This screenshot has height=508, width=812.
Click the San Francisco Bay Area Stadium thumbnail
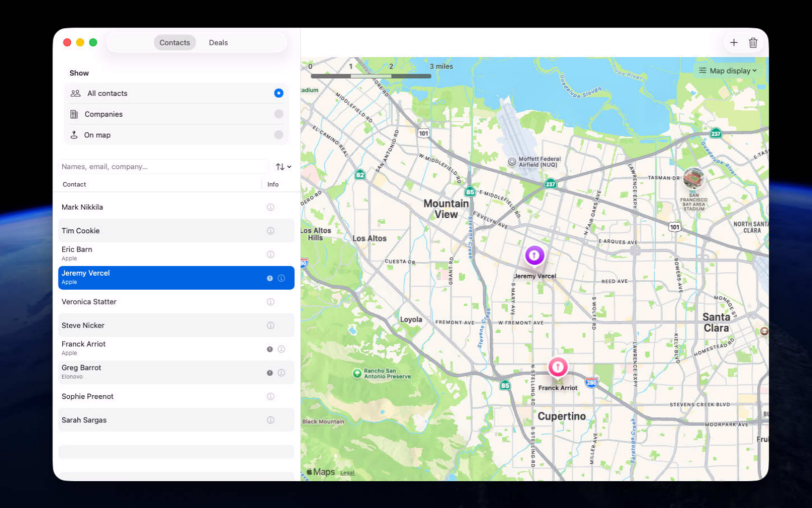pos(693,178)
